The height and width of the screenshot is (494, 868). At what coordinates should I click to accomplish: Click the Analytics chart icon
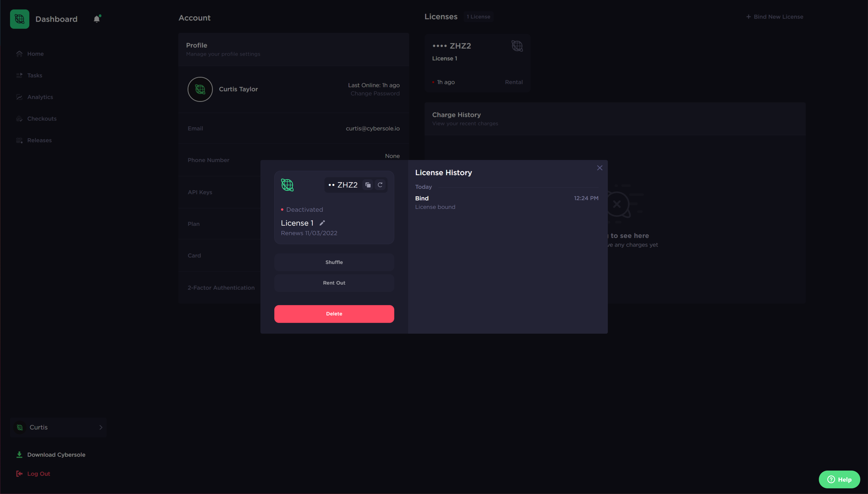(x=19, y=97)
